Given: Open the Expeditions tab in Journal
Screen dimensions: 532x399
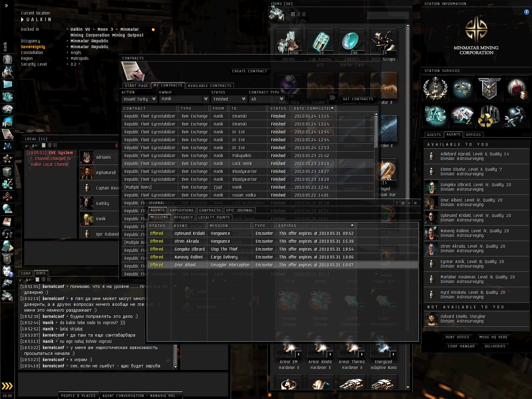Looking at the screenshot, I should point(182,210).
